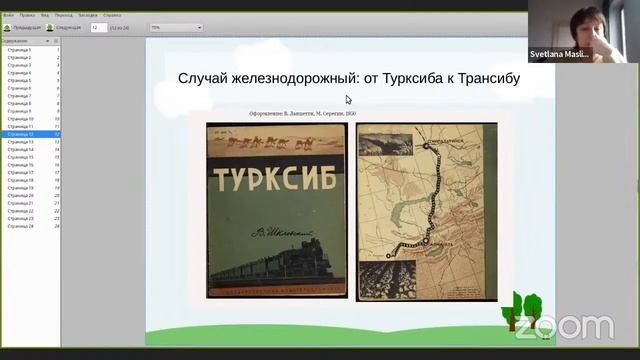Select Страница 11 in the contents list
Screen dimensions: 640x360
click(31, 127)
